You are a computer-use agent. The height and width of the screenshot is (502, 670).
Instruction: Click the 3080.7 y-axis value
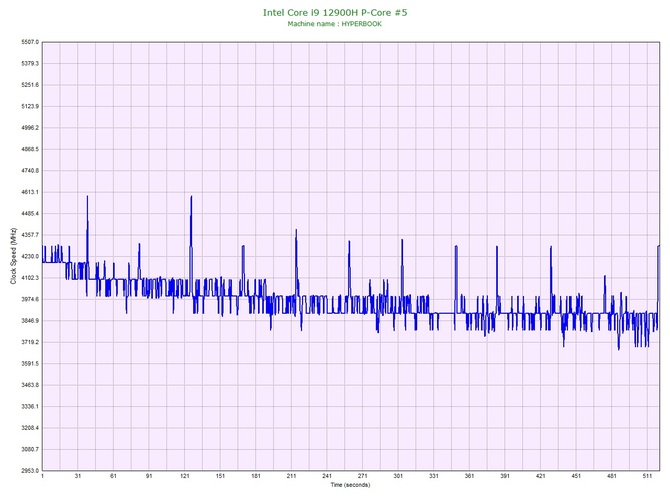click(30, 449)
